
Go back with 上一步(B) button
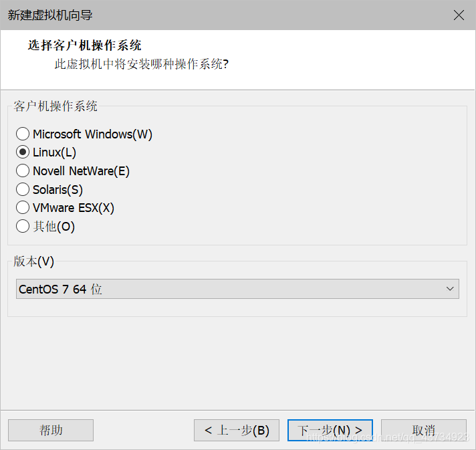[237, 430]
